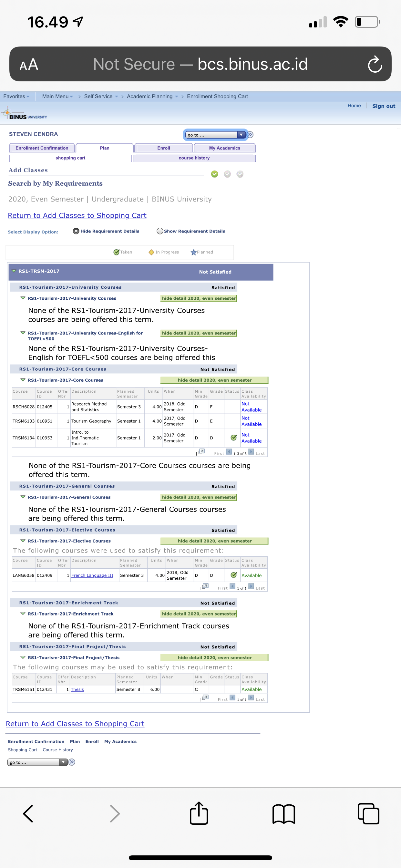
Task: Open the top 'go to ...' dropdown
Action: click(215, 135)
